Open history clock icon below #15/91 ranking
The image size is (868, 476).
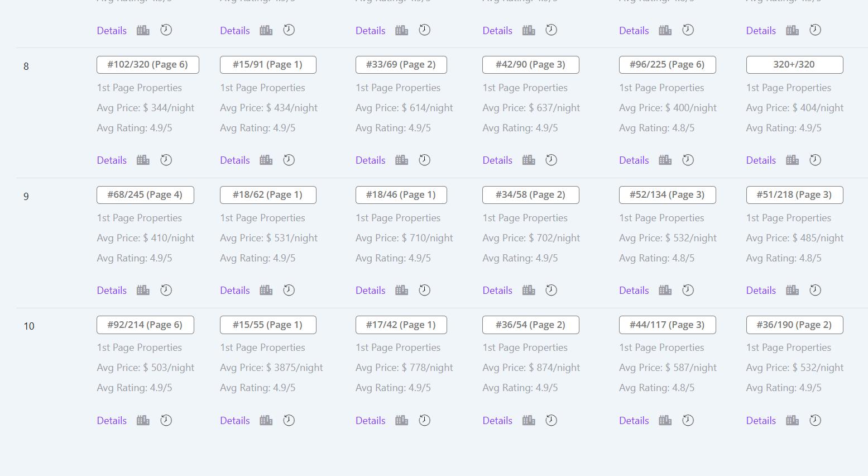(x=289, y=160)
